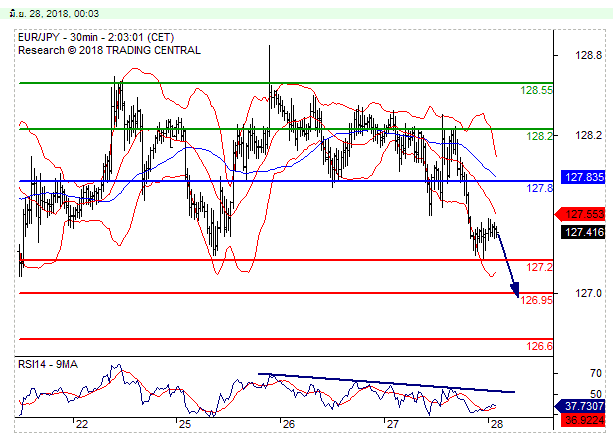This screenshot has width=613, height=441.
Task: Click the red support label 127.2
Action: (539, 267)
